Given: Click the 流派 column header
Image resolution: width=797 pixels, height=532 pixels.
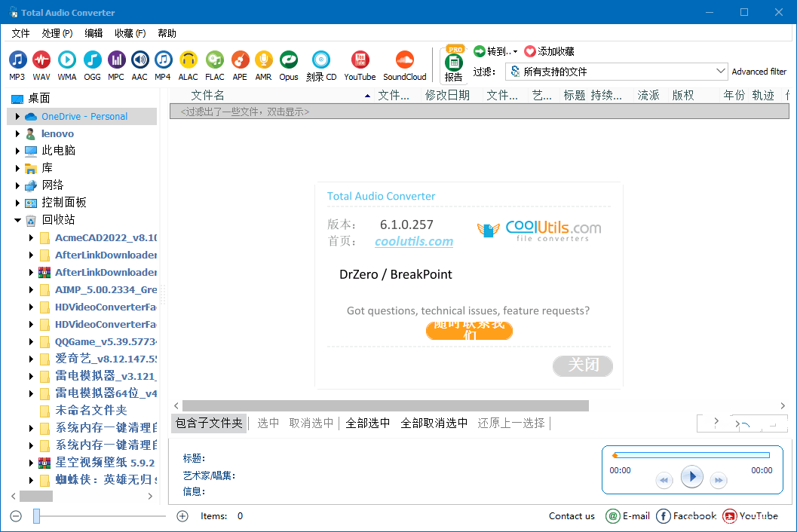Looking at the screenshot, I should click(x=648, y=95).
